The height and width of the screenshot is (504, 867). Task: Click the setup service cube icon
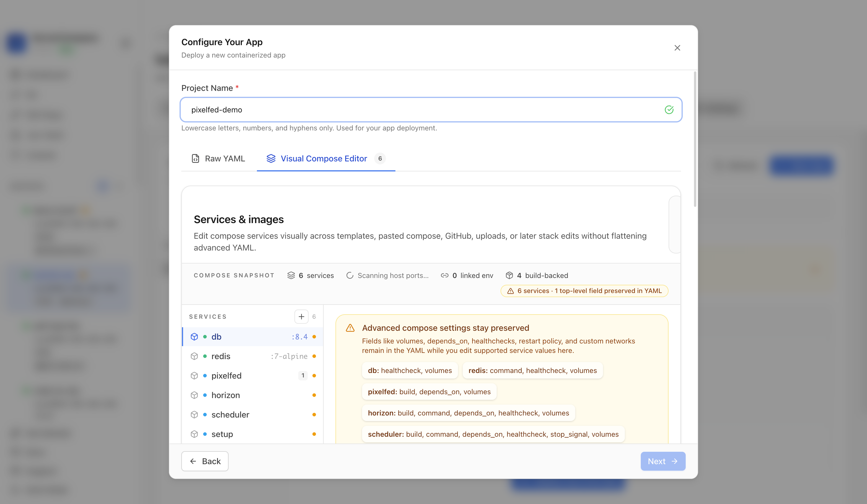pyautogui.click(x=194, y=434)
